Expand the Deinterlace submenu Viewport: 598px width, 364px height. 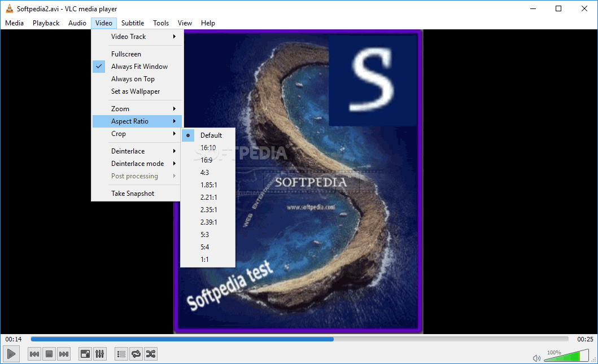137,151
